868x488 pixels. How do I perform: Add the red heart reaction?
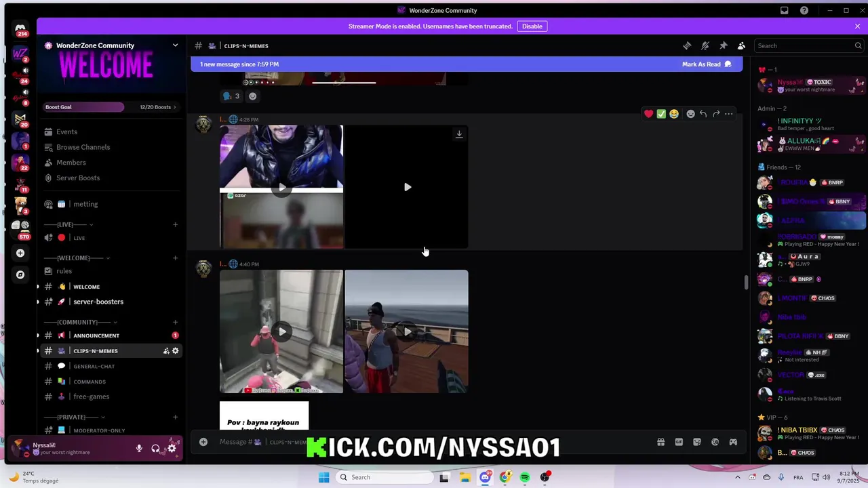click(648, 114)
